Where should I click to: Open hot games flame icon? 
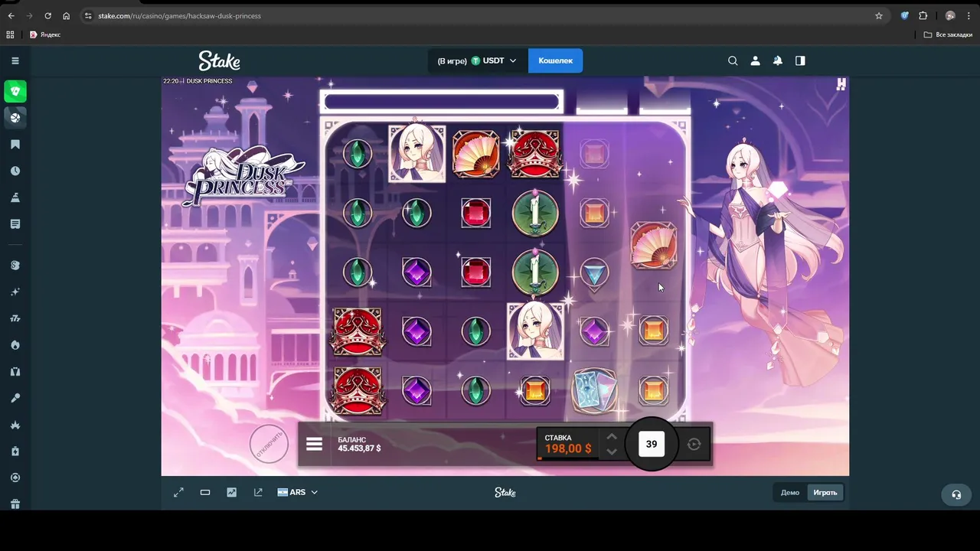pos(15,345)
